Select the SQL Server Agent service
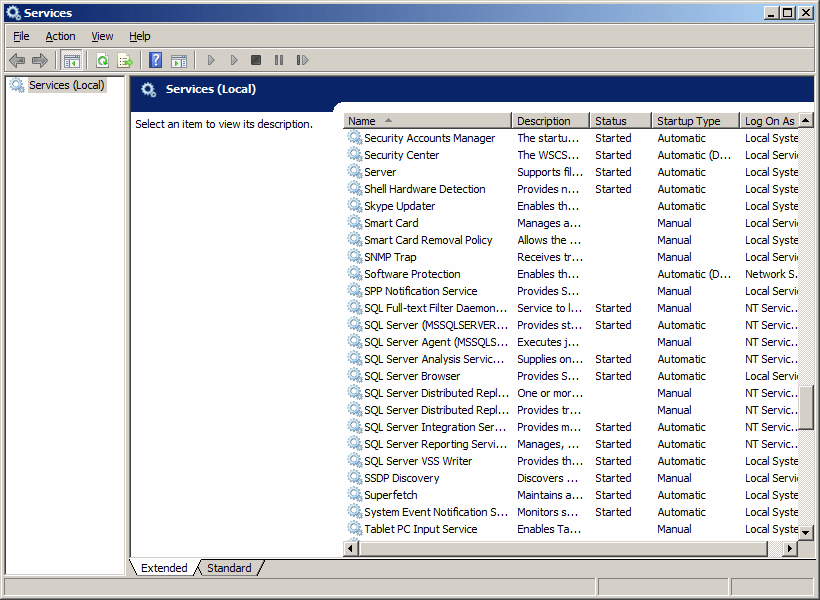Image resolution: width=820 pixels, height=600 pixels. [x=573, y=342]
